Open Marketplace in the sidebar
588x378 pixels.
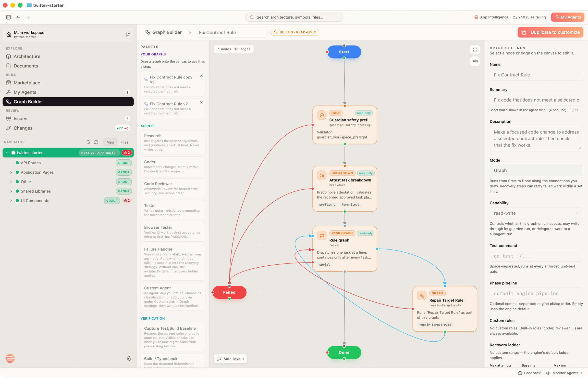pyautogui.click(x=68, y=83)
